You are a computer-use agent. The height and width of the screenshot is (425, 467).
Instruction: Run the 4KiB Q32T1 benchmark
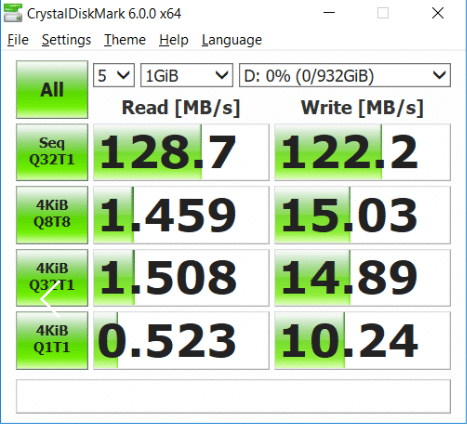tap(52, 277)
